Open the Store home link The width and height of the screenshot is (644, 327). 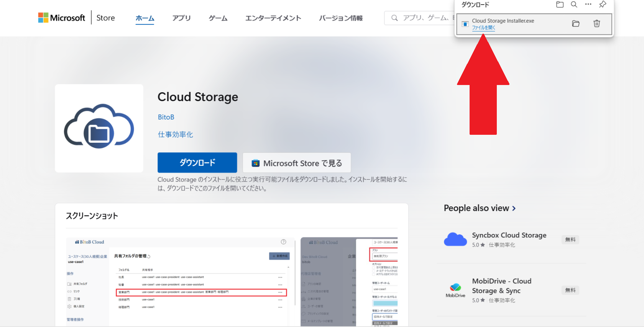pos(105,18)
